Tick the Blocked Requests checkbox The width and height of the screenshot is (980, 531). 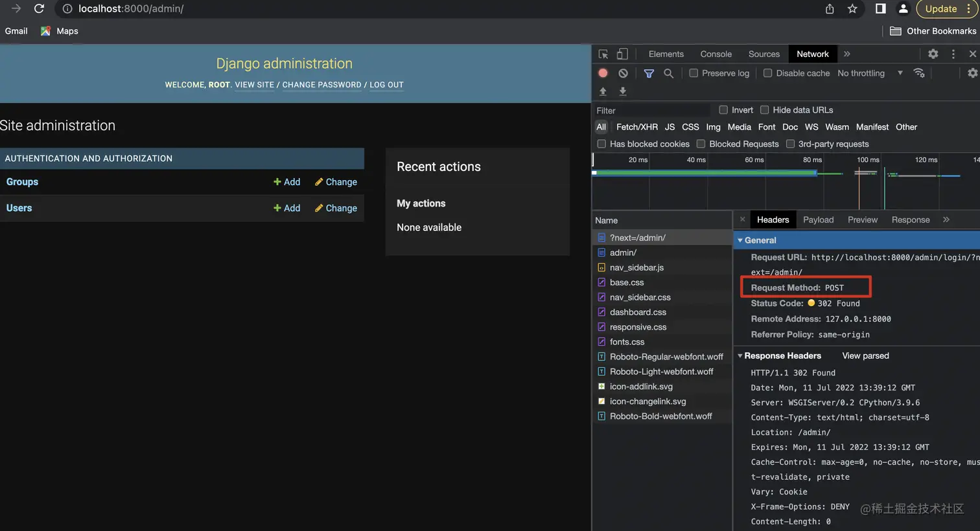(701, 144)
